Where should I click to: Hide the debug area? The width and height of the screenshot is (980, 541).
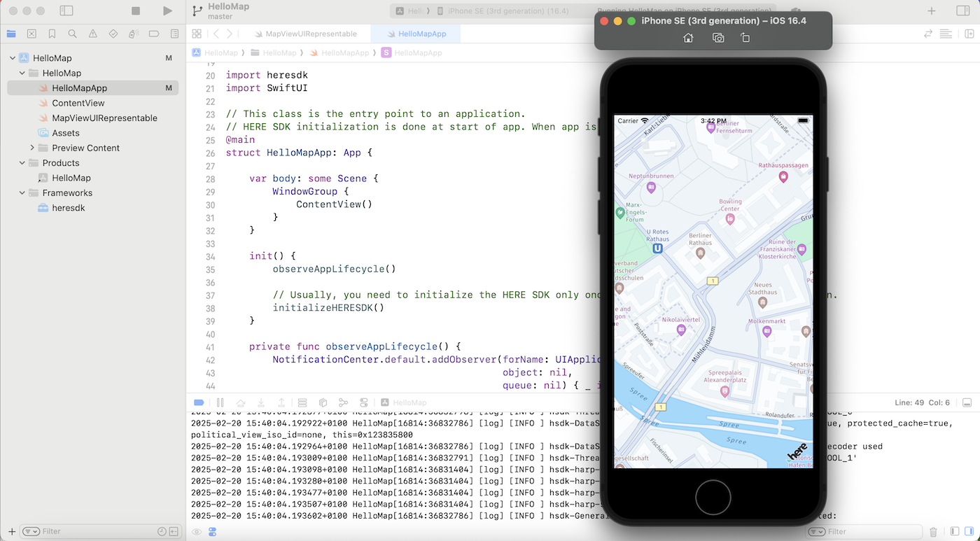coord(967,402)
